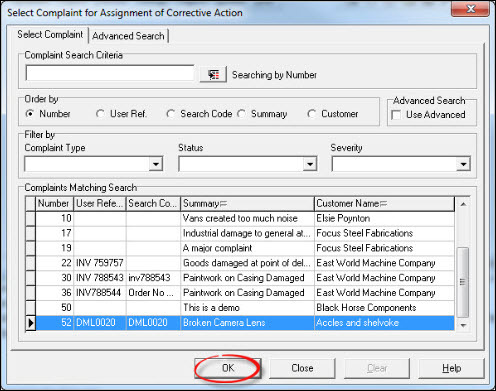
Task: Click the User Refe... column header
Action: 100,203
